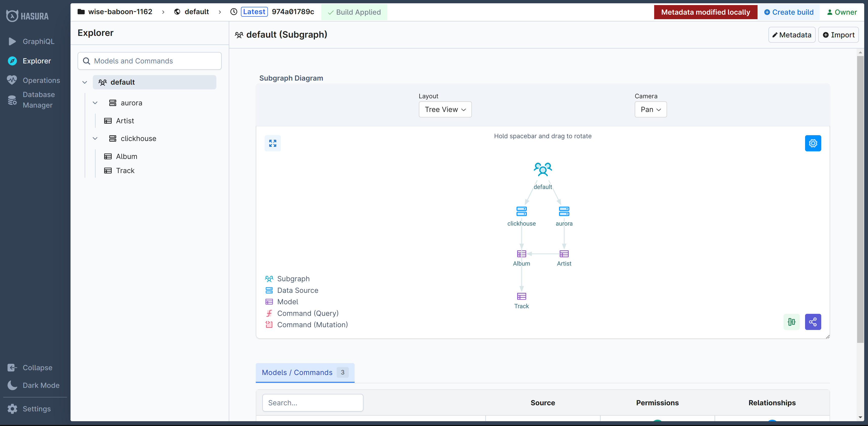
Task: Toggle Dark Mode
Action: (x=34, y=385)
